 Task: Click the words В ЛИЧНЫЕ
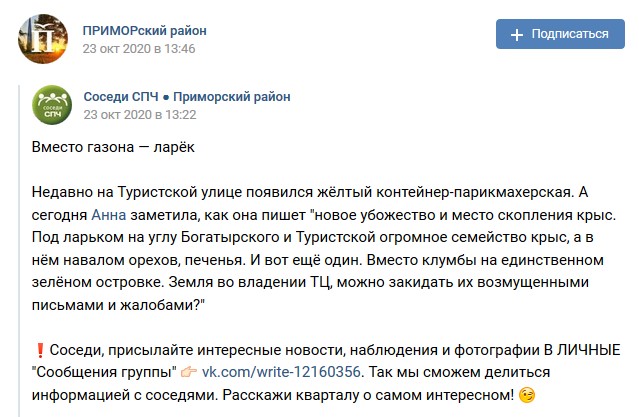(x=583, y=350)
